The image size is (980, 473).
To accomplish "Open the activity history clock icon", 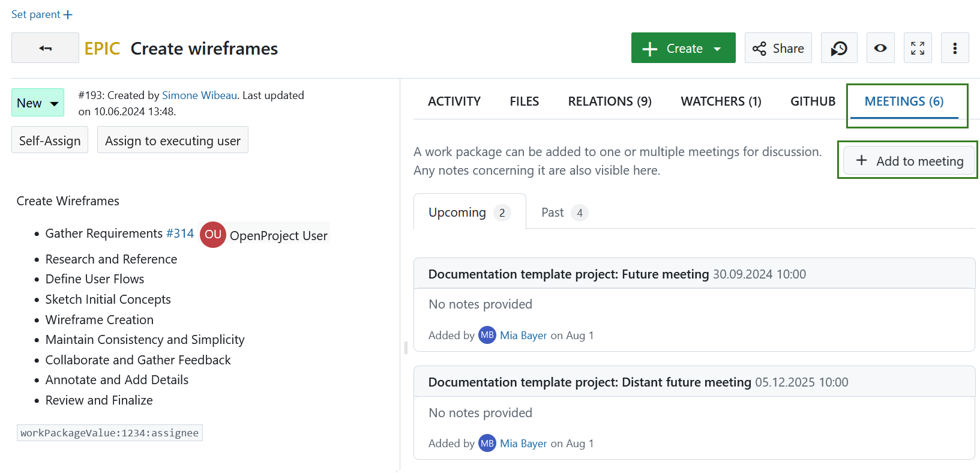I will click(x=838, y=48).
